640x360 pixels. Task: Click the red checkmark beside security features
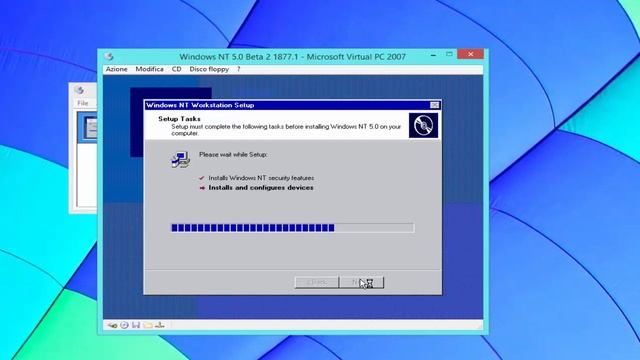tap(202, 178)
